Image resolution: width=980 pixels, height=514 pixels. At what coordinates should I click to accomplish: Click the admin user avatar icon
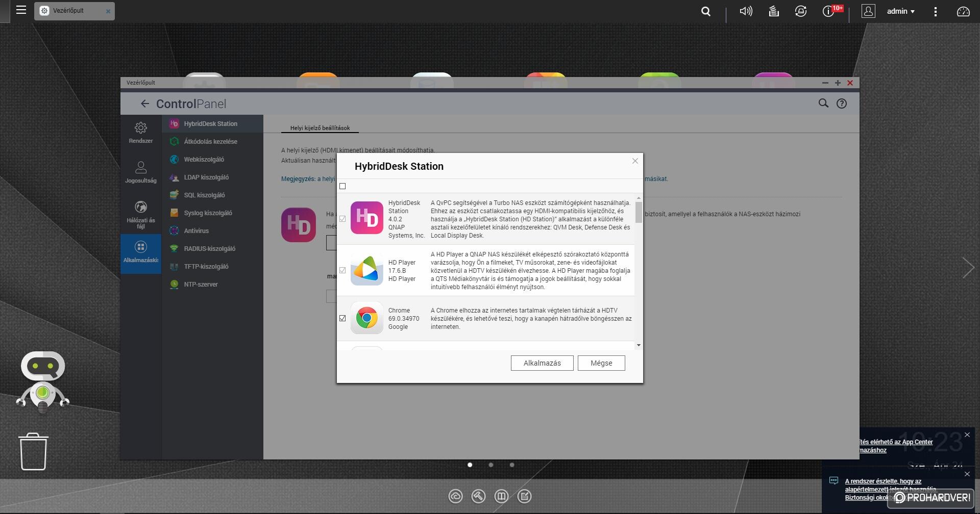tap(868, 11)
